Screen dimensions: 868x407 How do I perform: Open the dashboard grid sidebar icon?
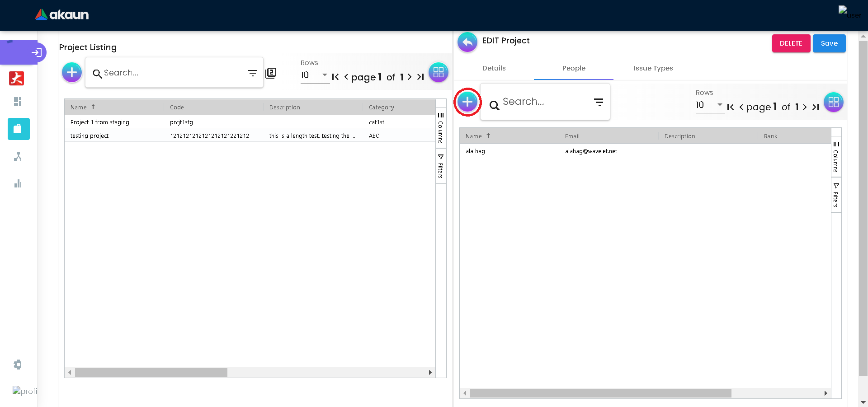tap(18, 102)
